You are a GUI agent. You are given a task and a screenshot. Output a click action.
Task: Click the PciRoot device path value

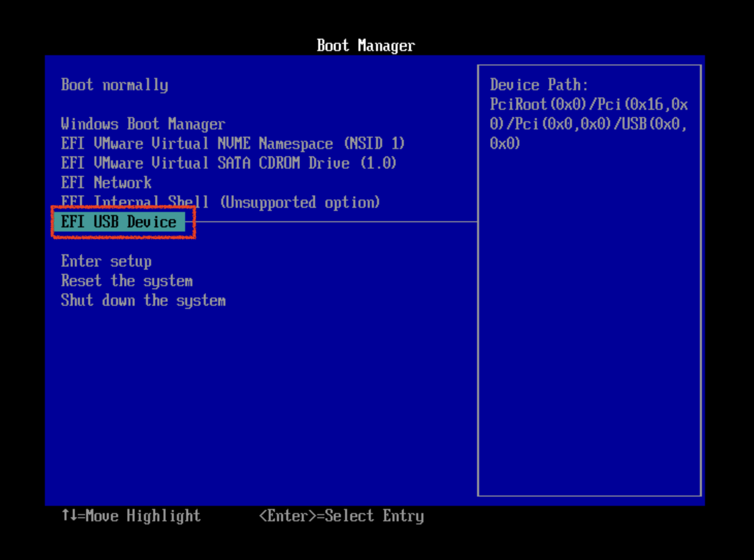pos(589,124)
